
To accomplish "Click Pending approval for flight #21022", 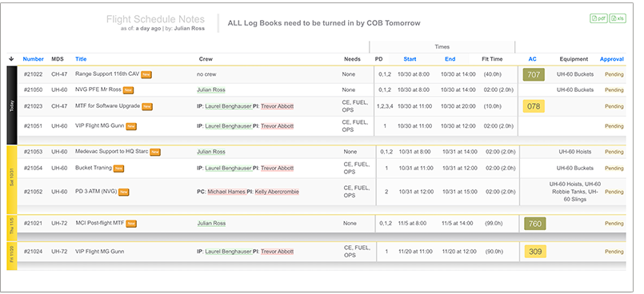I will [614, 74].
